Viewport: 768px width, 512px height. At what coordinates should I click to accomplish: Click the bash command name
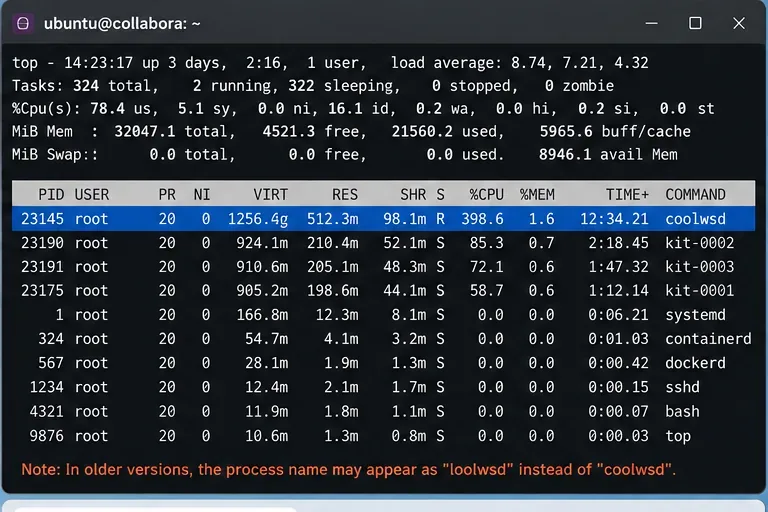[x=682, y=412]
